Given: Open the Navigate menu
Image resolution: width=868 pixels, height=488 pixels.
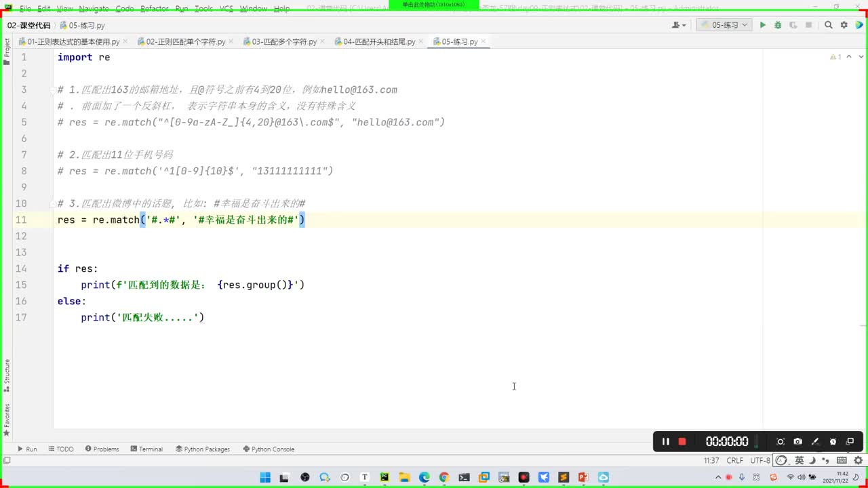Looking at the screenshot, I should [94, 8].
